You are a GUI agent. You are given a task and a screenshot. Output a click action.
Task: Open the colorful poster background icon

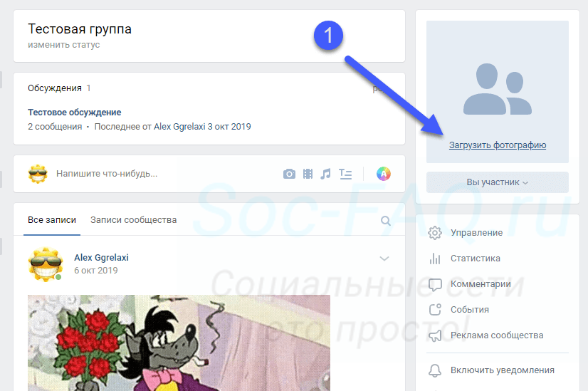coord(383,174)
